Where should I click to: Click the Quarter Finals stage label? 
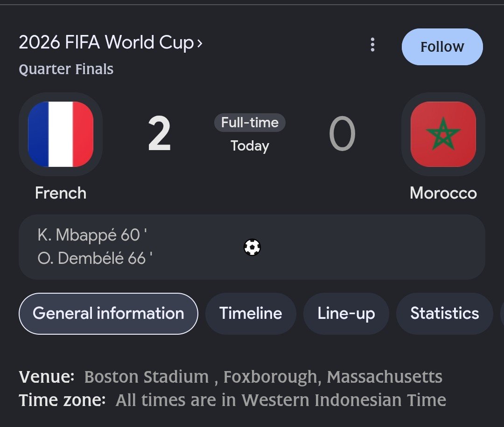tap(66, 69)
